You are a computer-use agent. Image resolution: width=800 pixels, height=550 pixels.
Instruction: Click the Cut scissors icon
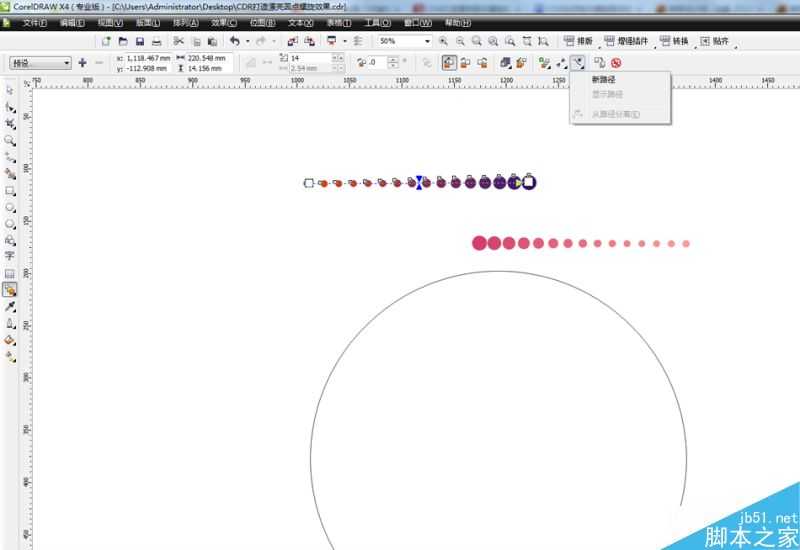179,41
